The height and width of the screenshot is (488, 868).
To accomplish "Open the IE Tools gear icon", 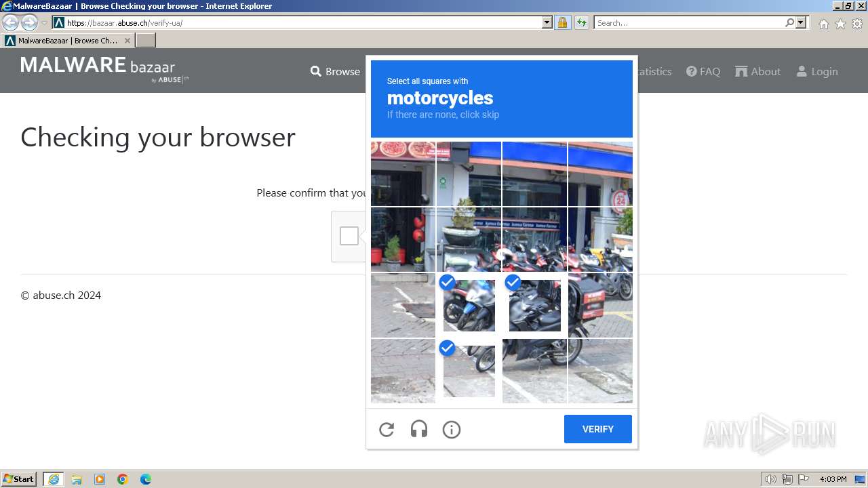I will 857,24.
